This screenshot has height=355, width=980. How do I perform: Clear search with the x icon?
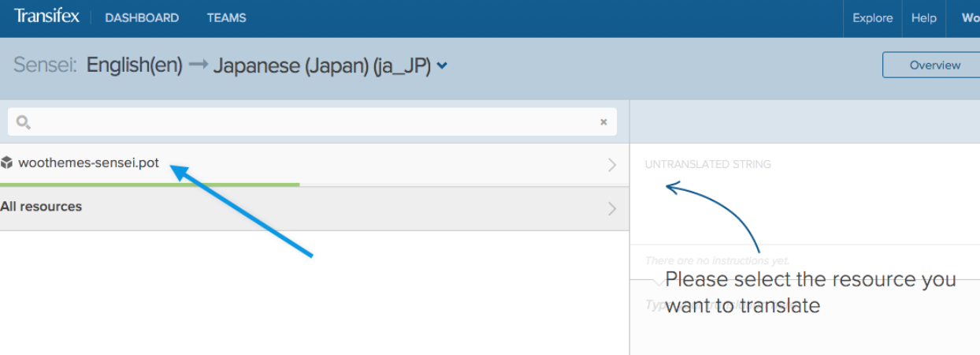(603, 122)
